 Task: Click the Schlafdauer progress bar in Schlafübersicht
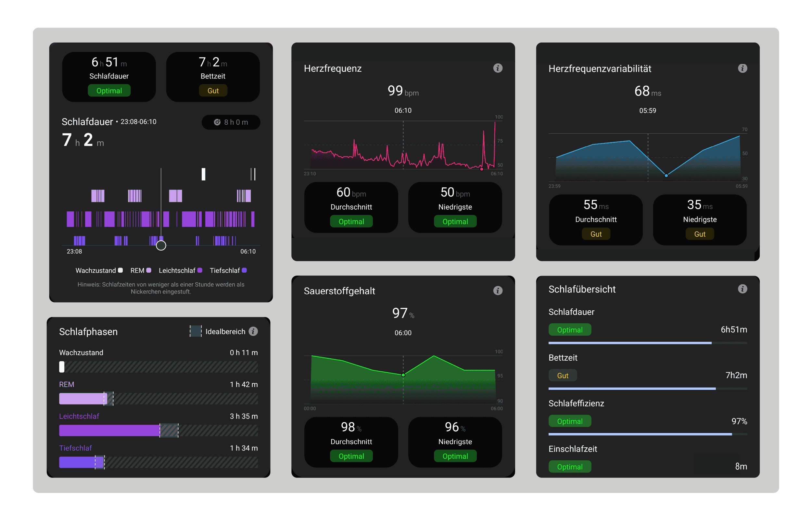click(648, 343)
